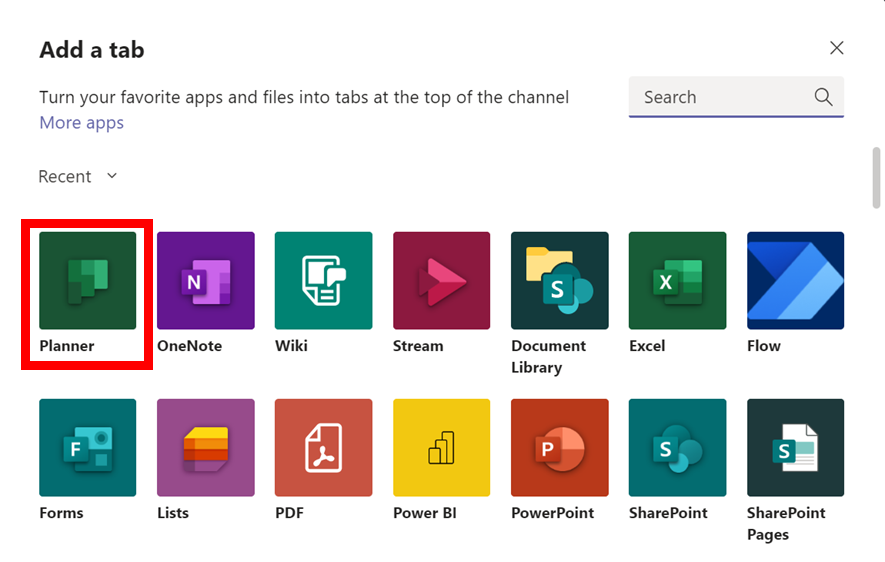The height and width of the screenshot is (562, 885).
Task: Click the Flow label text
Action: pyautogui.click(x=764, y=346)
